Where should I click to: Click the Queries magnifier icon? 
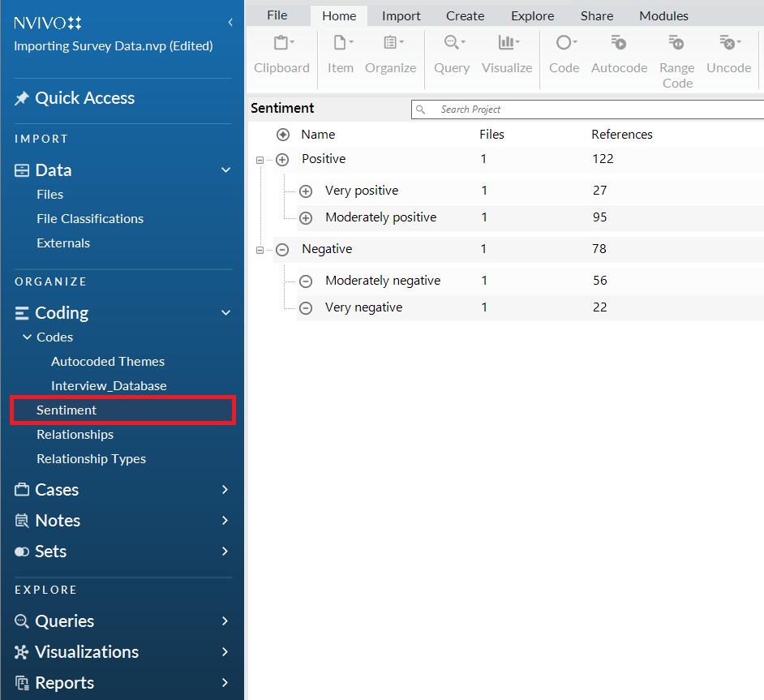coord(21,621)
